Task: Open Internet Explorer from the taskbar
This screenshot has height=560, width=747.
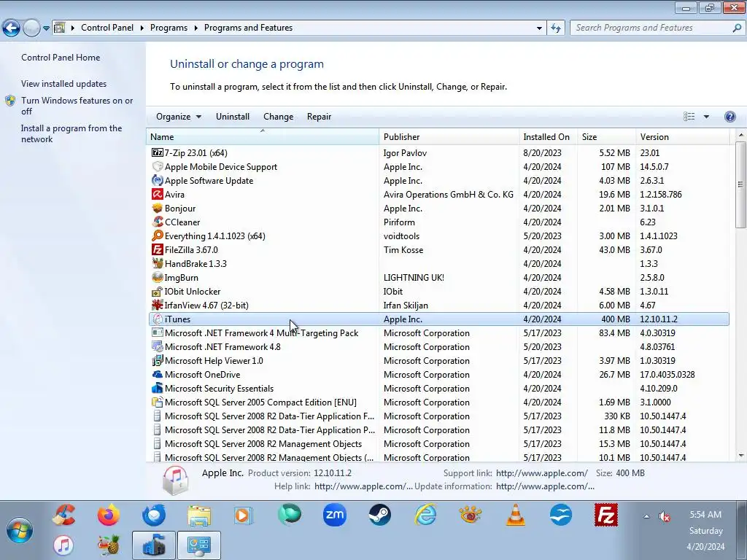Action: click(425, 515)
